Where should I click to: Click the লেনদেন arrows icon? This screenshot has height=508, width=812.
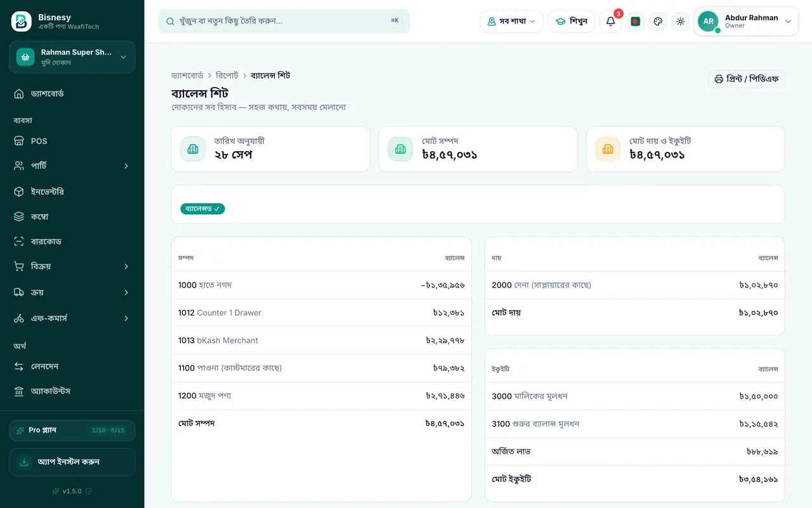(19, 366)
